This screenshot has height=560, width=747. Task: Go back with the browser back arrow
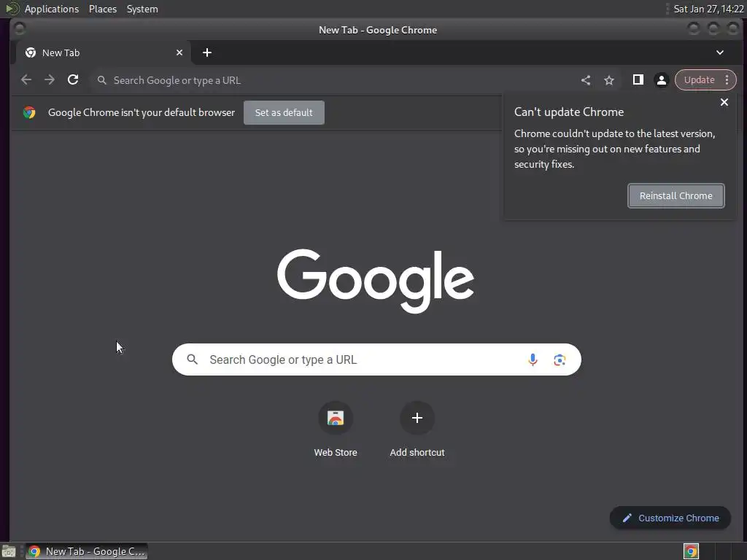pos(26,80)
